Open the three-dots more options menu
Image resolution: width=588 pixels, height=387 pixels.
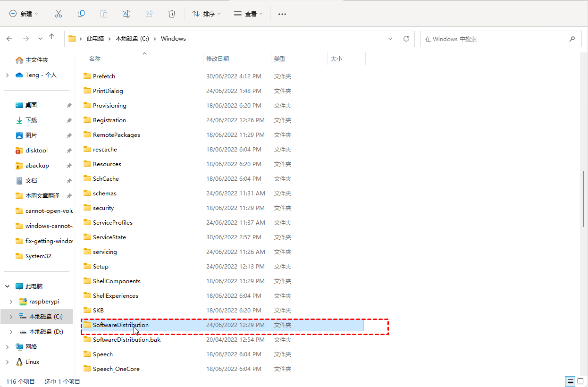282,14
